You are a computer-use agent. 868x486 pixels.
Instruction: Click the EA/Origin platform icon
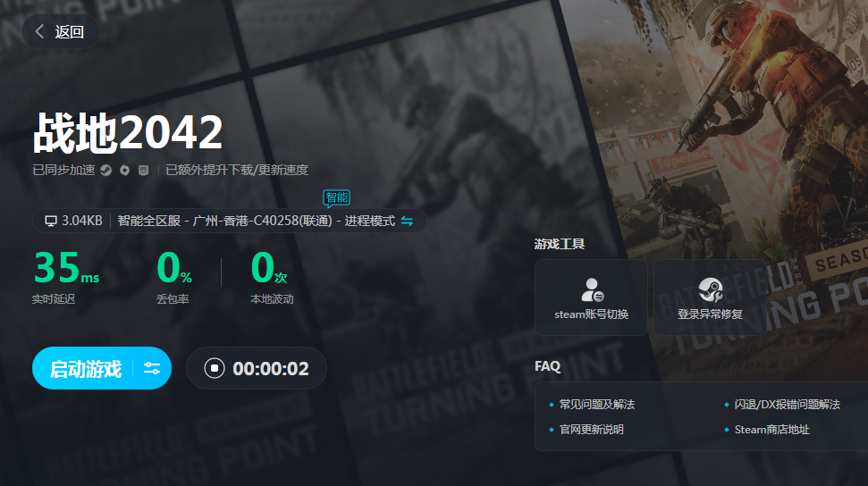click(124, 170)
